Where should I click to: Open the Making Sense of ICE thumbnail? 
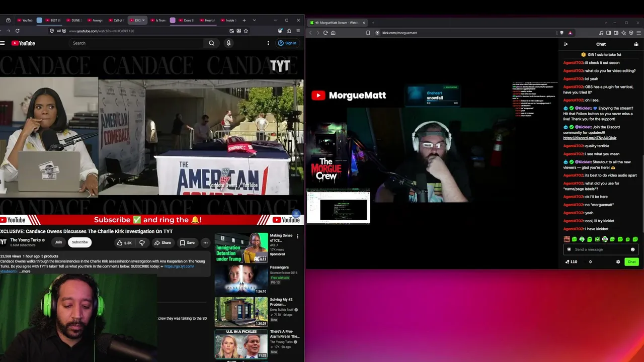coord(242,247)
